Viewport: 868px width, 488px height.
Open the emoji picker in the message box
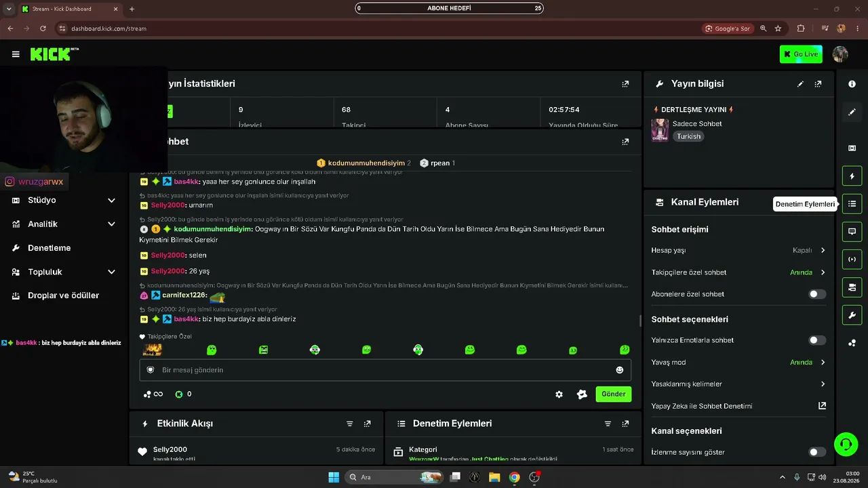[x=619, y=370]
